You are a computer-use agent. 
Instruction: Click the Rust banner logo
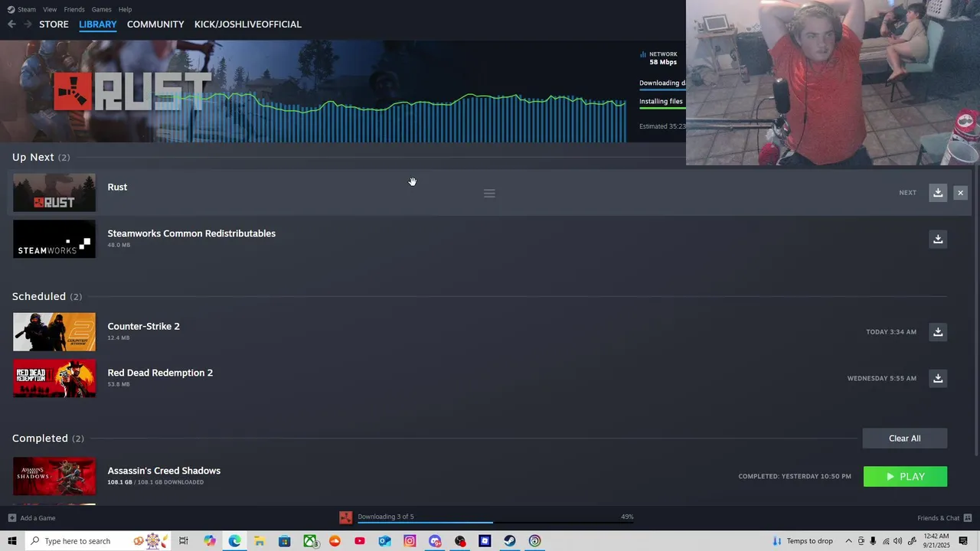pos(132,92)
